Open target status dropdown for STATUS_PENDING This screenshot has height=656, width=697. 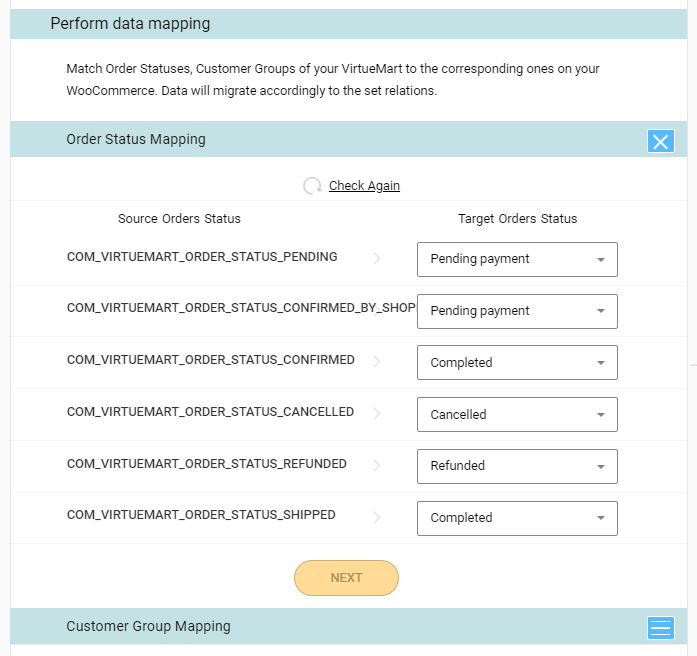tap(517, 259)
